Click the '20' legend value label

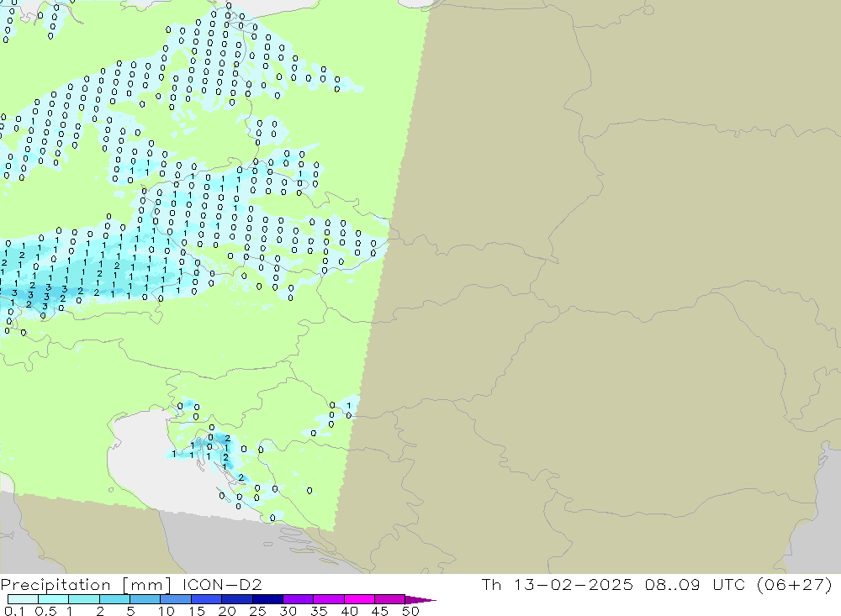[x=227, y=611]
